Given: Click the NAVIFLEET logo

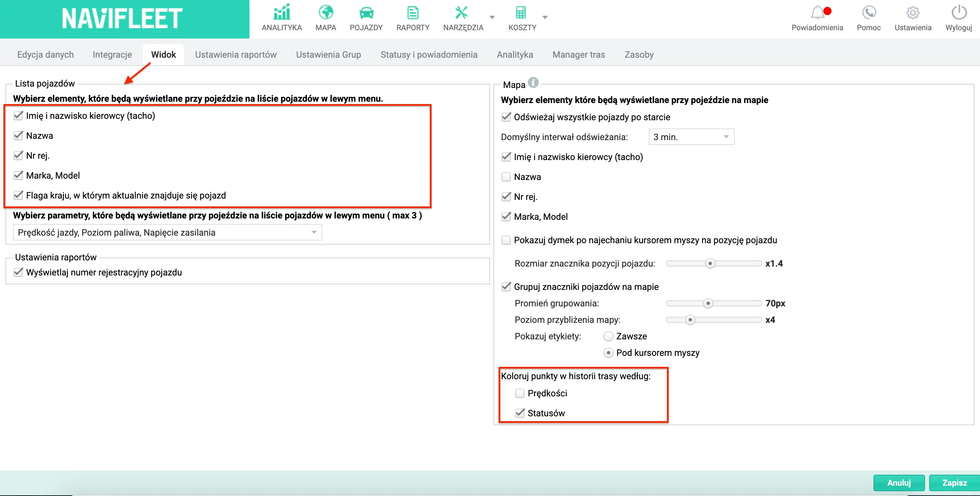Looking at the screenshot, I should point(122,19).
